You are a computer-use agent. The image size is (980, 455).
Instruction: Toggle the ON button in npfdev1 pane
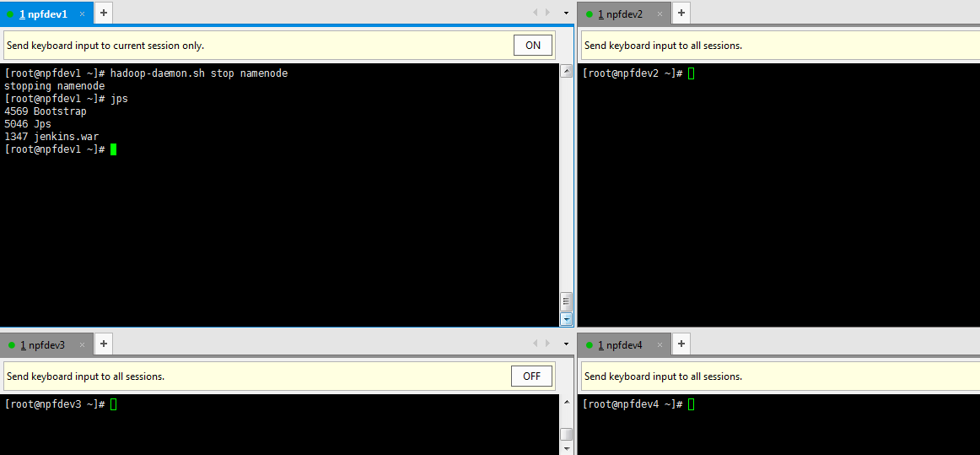tap(533, 45)
